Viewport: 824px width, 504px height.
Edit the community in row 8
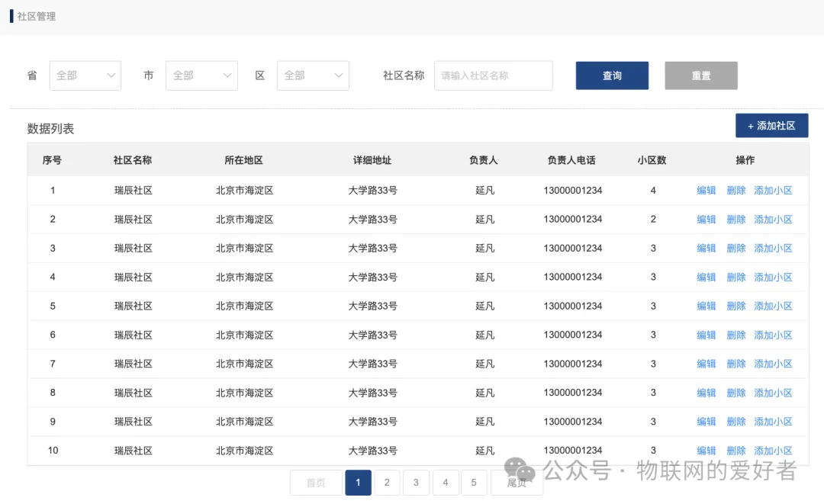point(707,393)
